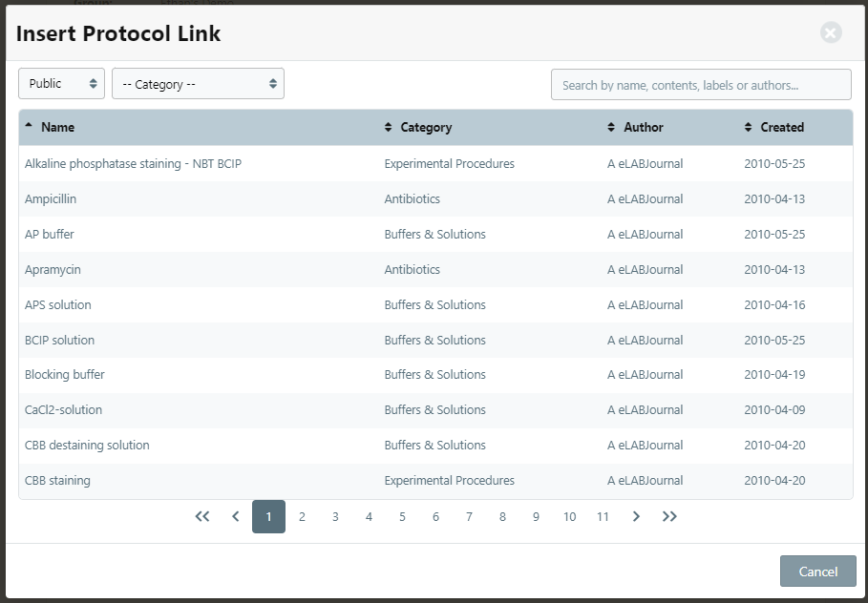The width and height of the screenshot is (868, 603).
Task: Click the protocol search field
Action: click(700, 85)
